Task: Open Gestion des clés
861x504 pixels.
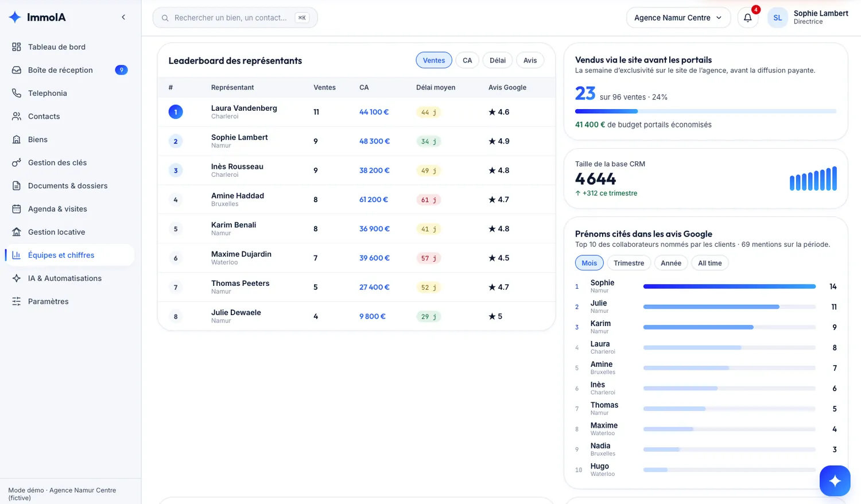Action: coord(69,162)
